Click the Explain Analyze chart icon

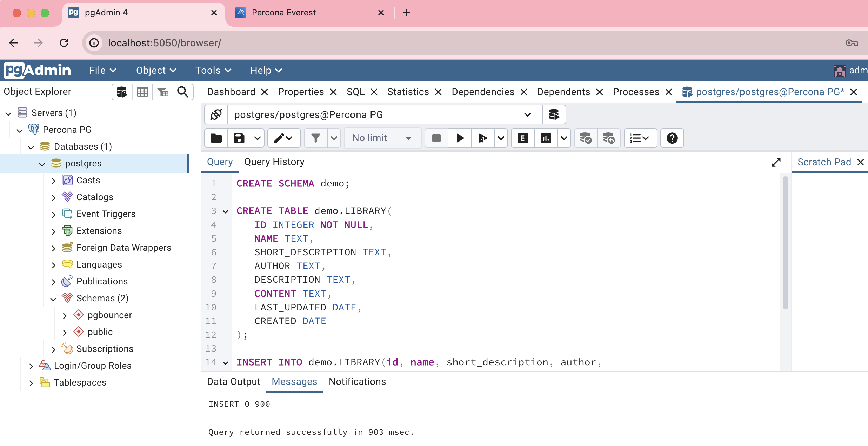[546, 138]
